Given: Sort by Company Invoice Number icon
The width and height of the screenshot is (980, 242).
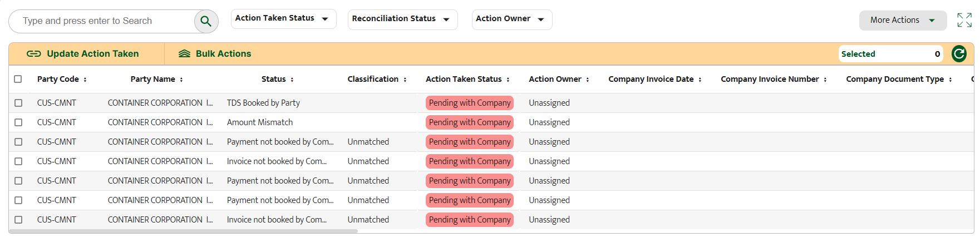Looking at the screenshot, I should [825, 80].
